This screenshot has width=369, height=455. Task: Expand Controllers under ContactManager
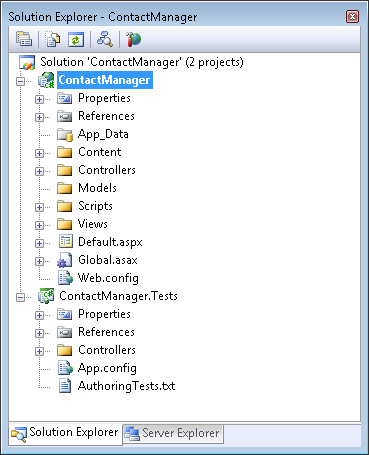tap(39, 171)
